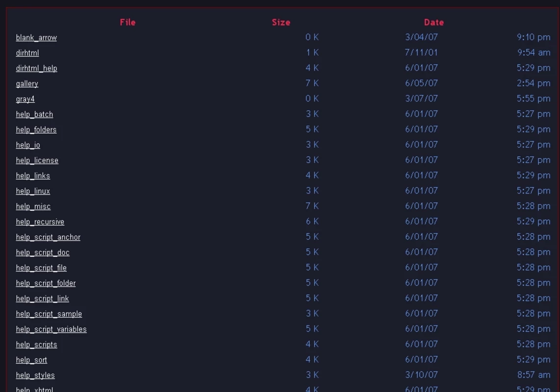560x392 pixels.
Task: Open the help_script_sample link
Action: pos(49,314)
